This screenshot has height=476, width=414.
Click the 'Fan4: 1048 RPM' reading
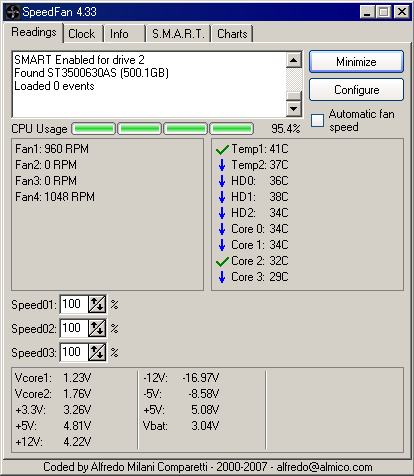click(55, 197)
